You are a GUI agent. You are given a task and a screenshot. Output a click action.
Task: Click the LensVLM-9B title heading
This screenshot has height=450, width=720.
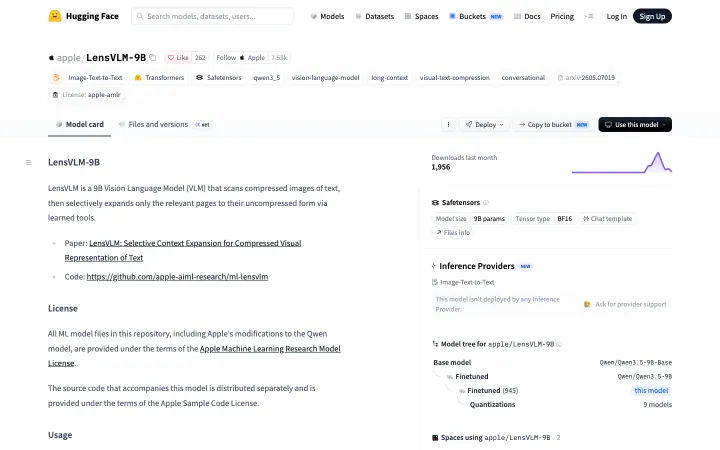point(74,162)
